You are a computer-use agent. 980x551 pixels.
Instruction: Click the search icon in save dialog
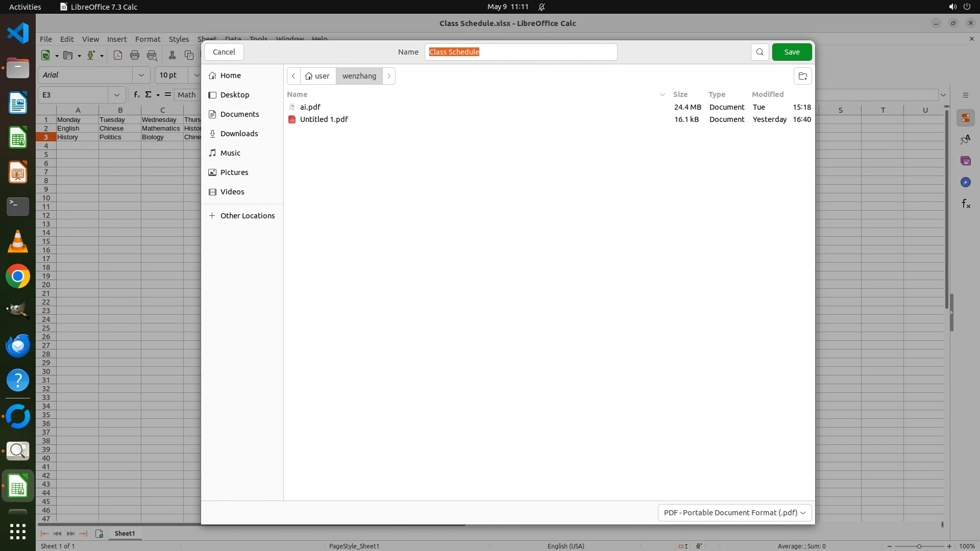pyautogui.click(x=759, y=52)
